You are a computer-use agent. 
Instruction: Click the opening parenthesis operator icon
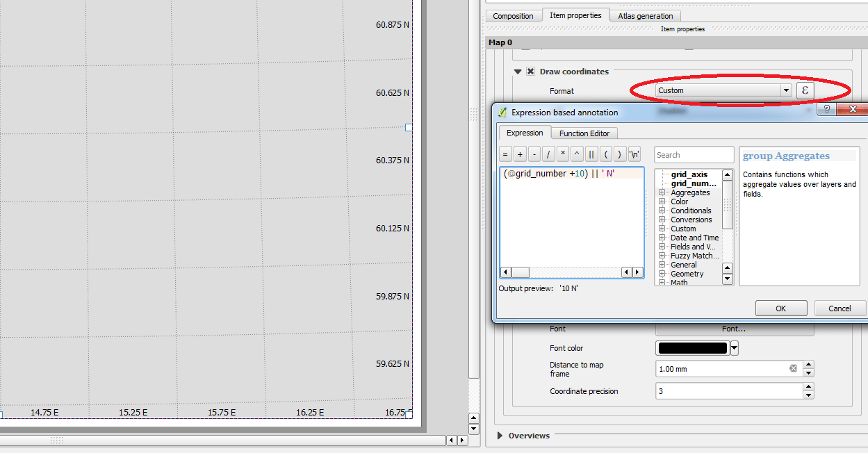click(x=606, y=154)
